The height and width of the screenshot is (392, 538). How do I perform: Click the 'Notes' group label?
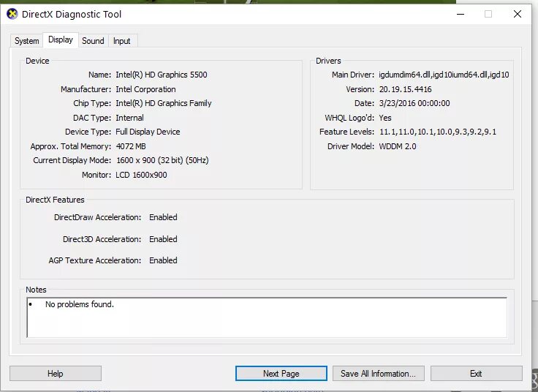click(36, 290)
